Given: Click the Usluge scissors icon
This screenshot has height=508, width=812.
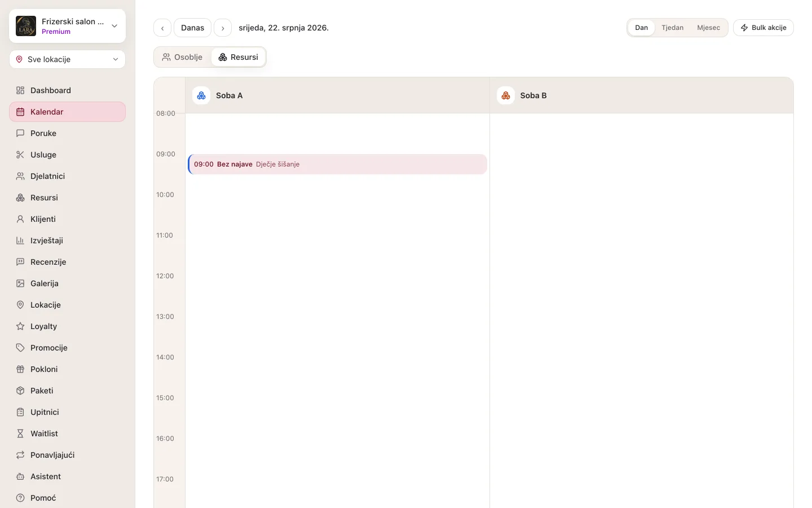Looking at the screenshot, I should (20, 155).
